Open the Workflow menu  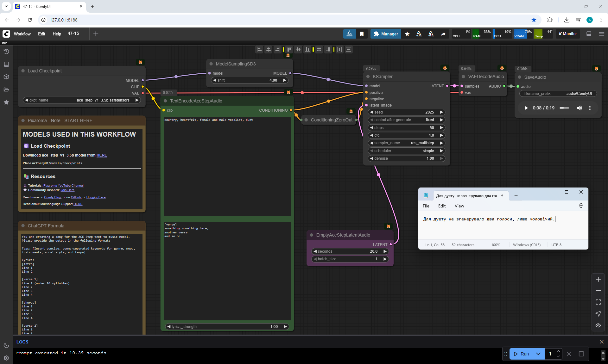pos(22,34)
